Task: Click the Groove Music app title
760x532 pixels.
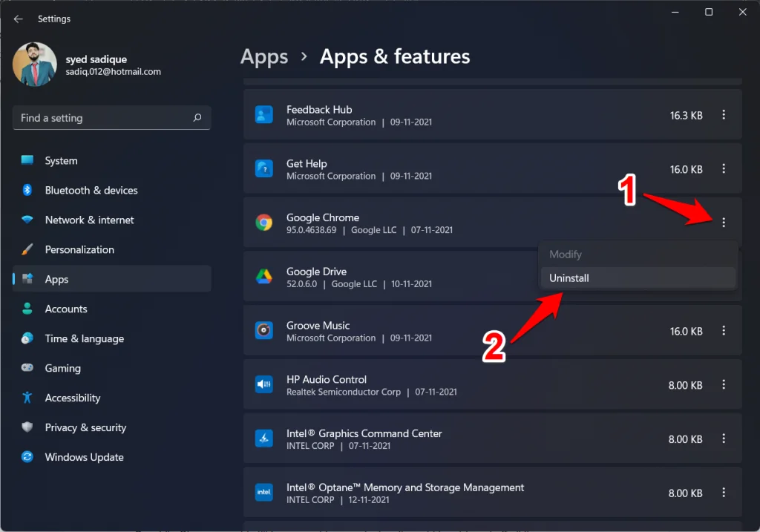Action: pyautogui.click(x=318, y=325)
